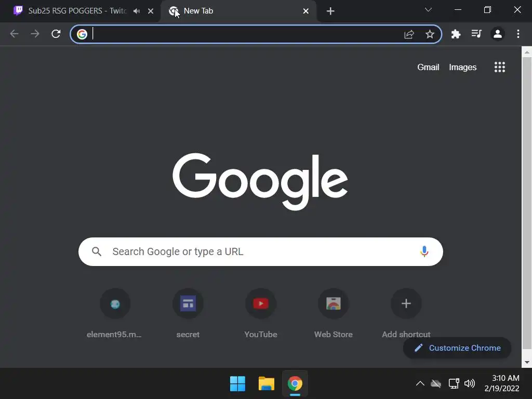Open File Explorer from the taskbar

(267, 384)
